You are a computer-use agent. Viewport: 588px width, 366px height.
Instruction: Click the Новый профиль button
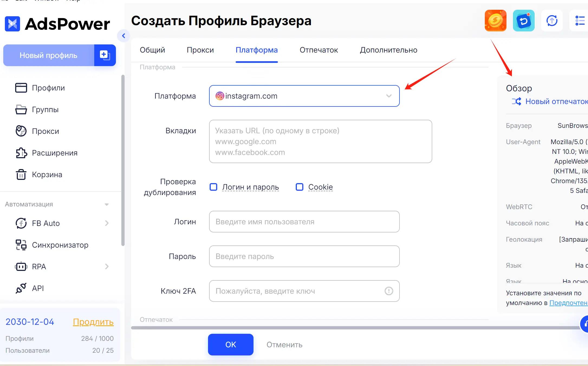pos(49,55)
